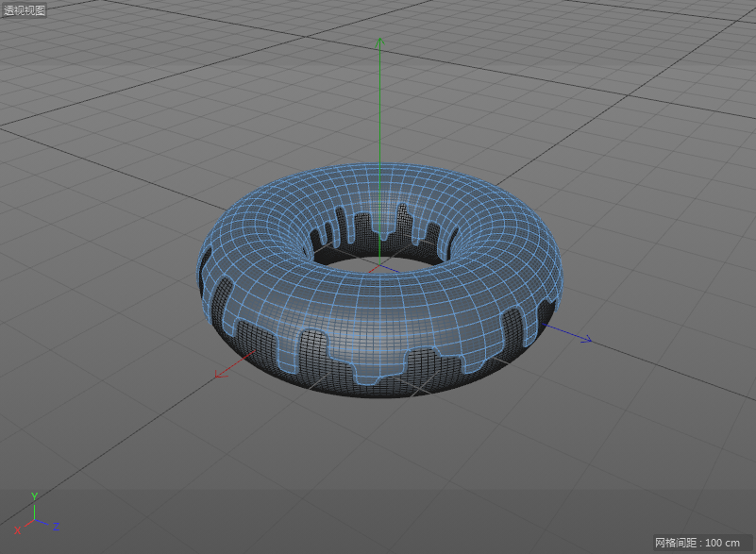
Task: Click the axis origin inside the donut hole
Action: coord(378,265)
